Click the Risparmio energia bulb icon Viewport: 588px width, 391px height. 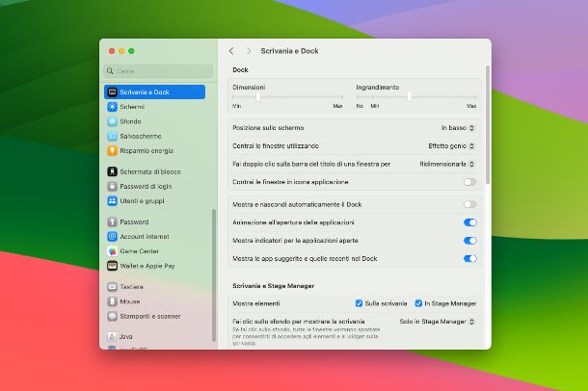pos(112,150)
